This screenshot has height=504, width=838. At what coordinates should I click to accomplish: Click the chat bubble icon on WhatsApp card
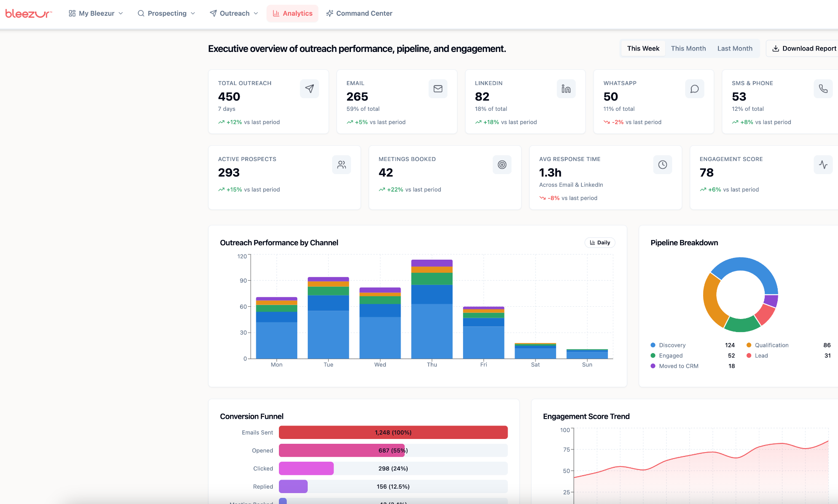point(694,89)
